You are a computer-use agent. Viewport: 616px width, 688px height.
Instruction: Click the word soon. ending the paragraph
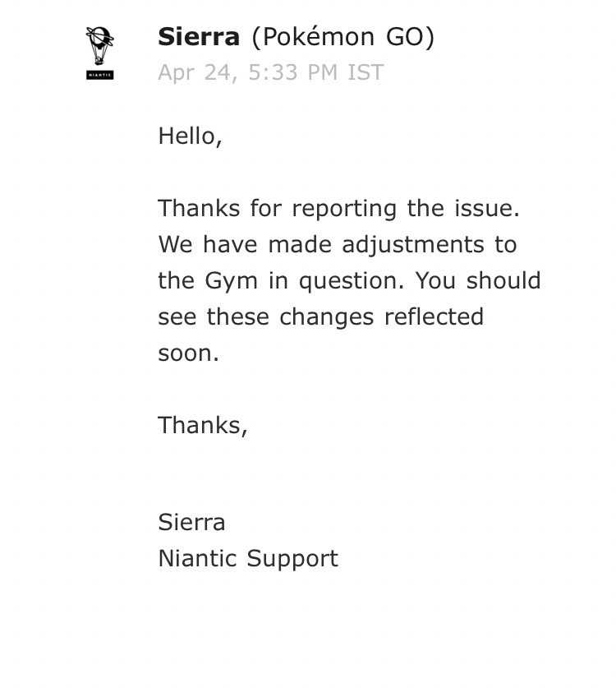[x=188, y=353]
